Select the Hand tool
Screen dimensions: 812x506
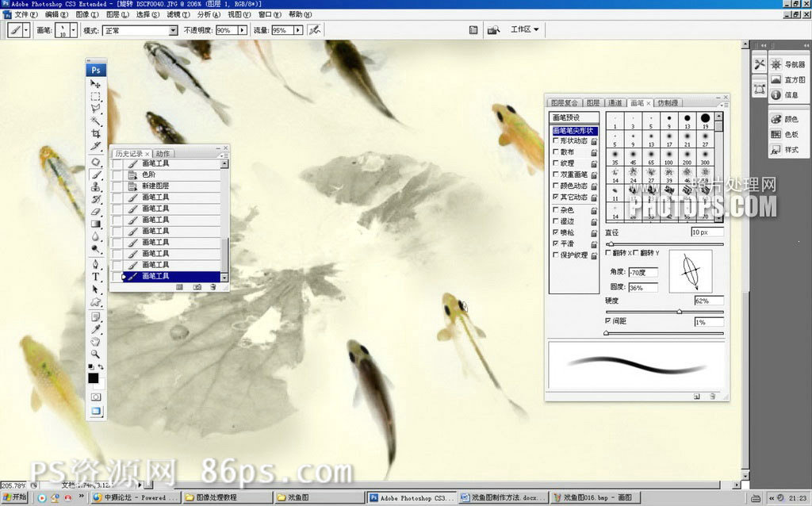pyautogui.click(x=96, y=342)
